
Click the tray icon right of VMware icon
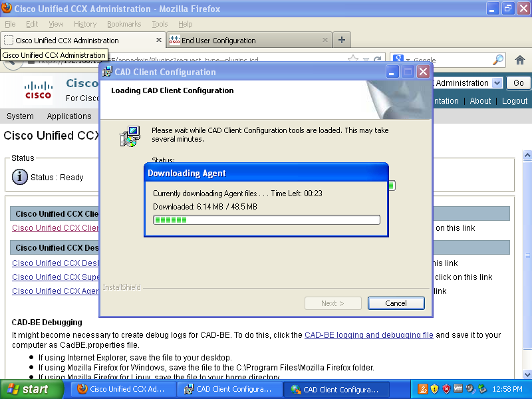coord(470,388)
